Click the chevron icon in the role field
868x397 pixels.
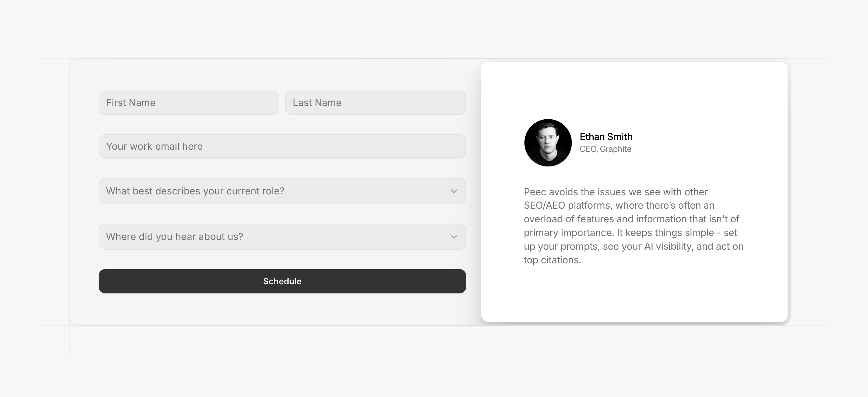pyautogui.click(x=454, y=191)
